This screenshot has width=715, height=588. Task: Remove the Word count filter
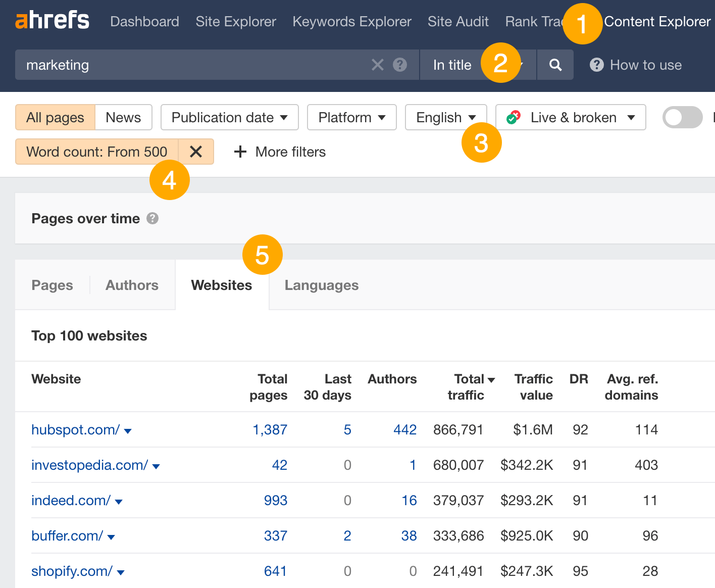click(x=196, y=152)
